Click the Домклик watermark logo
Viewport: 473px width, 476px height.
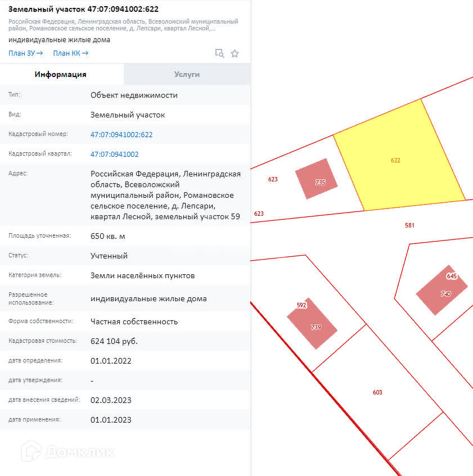(x=67, y=451)
